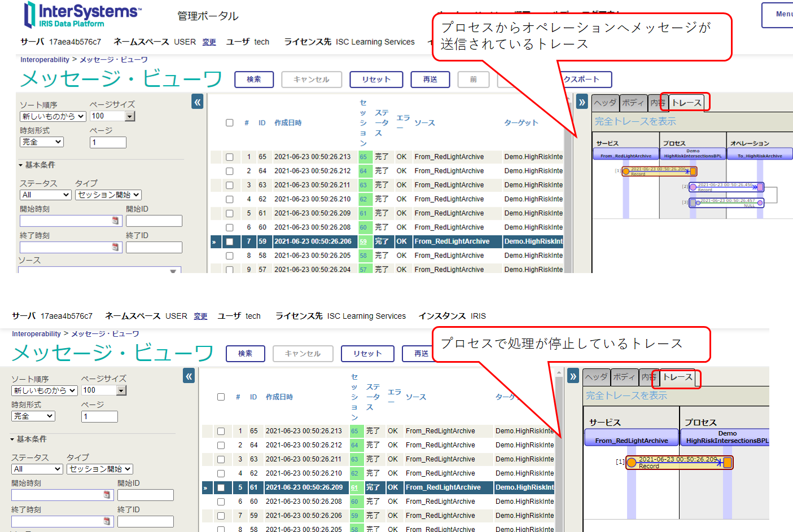Open ソート順序 dropdown in upper view

52,116
